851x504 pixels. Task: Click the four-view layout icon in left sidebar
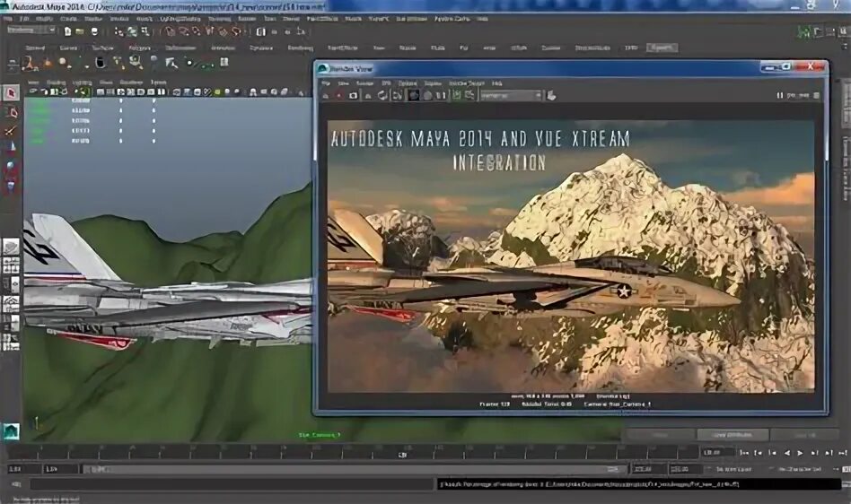(11, 266)
